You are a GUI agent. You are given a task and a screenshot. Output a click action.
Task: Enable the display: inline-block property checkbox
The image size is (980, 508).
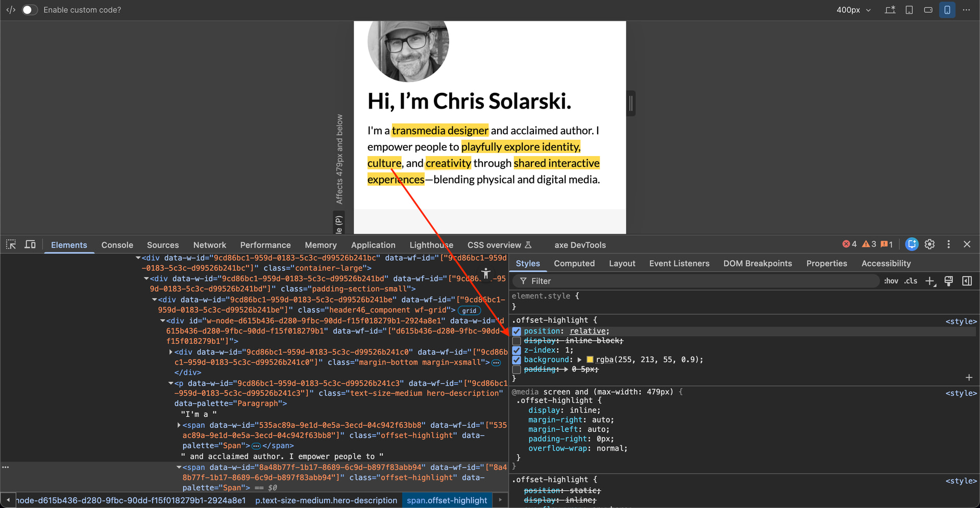[517, 341]
